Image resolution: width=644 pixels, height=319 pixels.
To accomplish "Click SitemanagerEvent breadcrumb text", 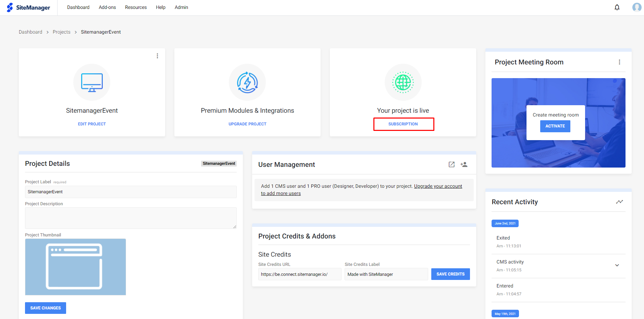I will coord(101,32).
